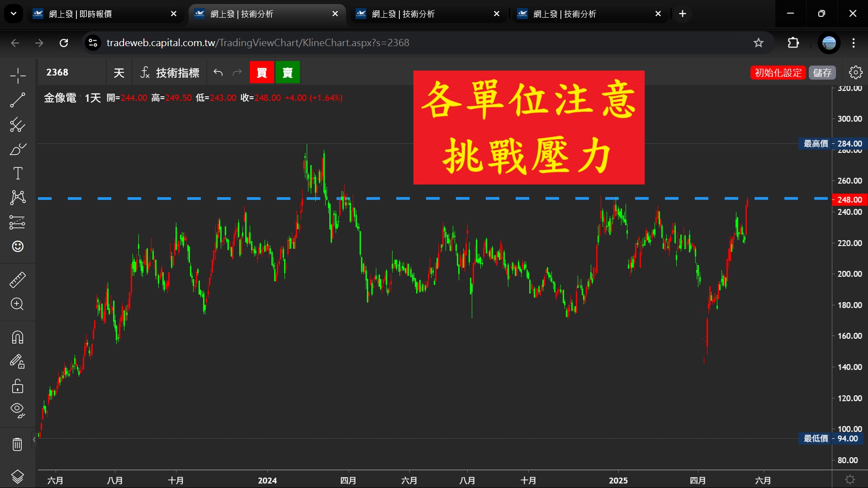
Task: Switch to the third 技術分析 browser tab
Action: point(428,14)
